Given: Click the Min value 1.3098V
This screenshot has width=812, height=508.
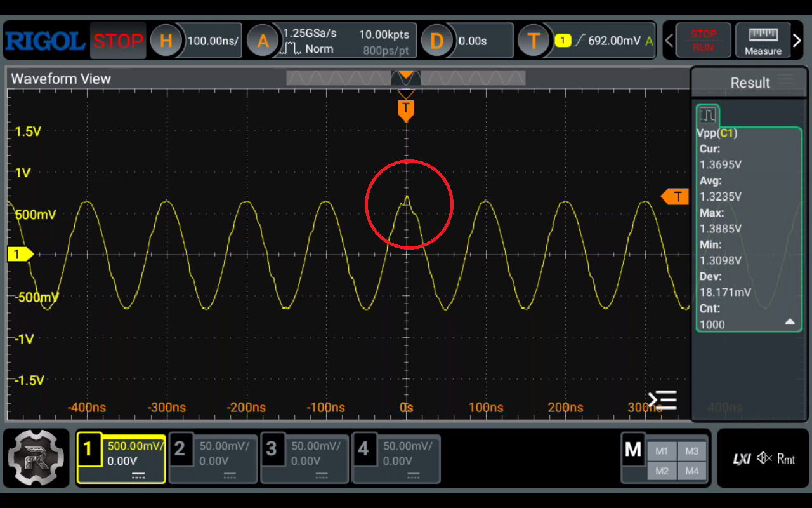Looking at the screenshot, I should tap(721, 260).
